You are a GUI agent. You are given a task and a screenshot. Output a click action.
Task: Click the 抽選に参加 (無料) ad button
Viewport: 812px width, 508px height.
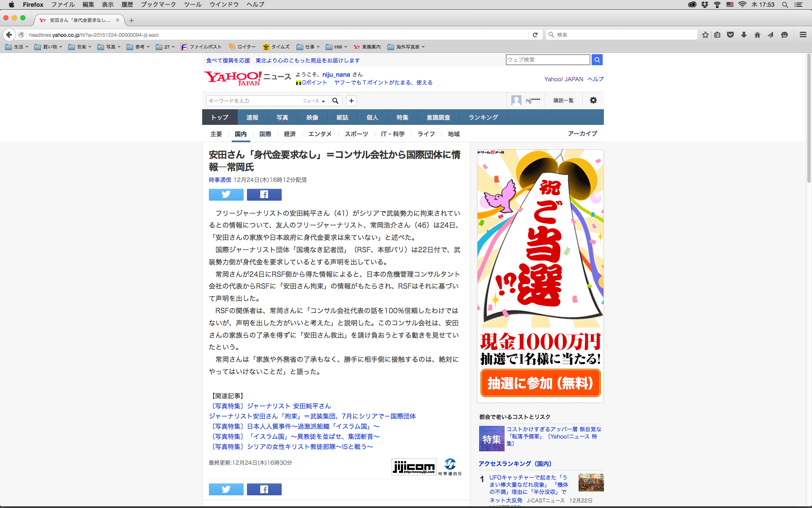tap(540, 383)
